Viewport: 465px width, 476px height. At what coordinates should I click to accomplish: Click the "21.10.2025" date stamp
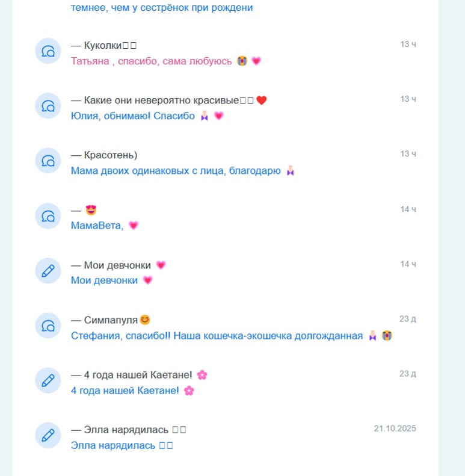pos(395,428)
